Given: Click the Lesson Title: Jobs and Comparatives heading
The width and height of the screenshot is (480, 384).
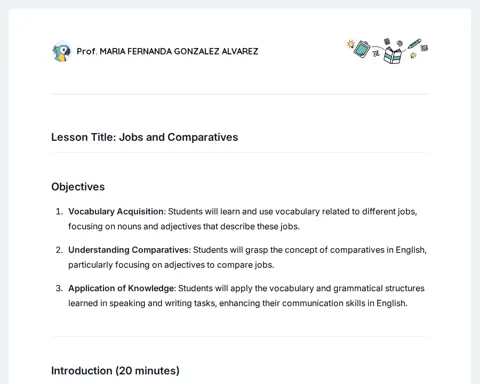Looking at the screenshot, I should pos(145,137).
